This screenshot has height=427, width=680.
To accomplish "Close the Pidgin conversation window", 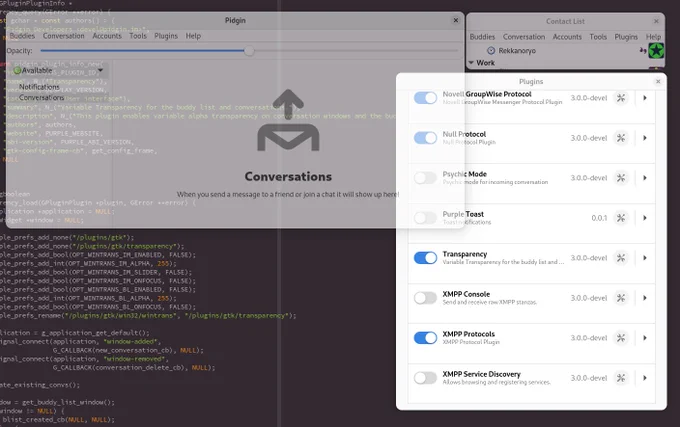I will [x=456, y=20].
